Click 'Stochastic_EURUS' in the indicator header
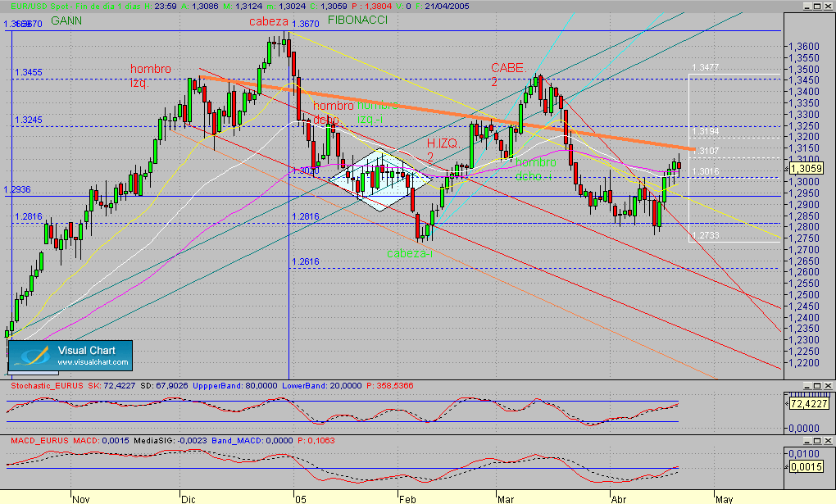 [47, 386]
